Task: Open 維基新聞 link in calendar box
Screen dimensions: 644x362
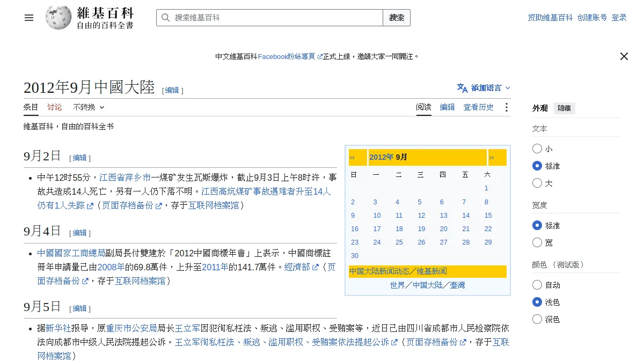Action: (432, 271)
